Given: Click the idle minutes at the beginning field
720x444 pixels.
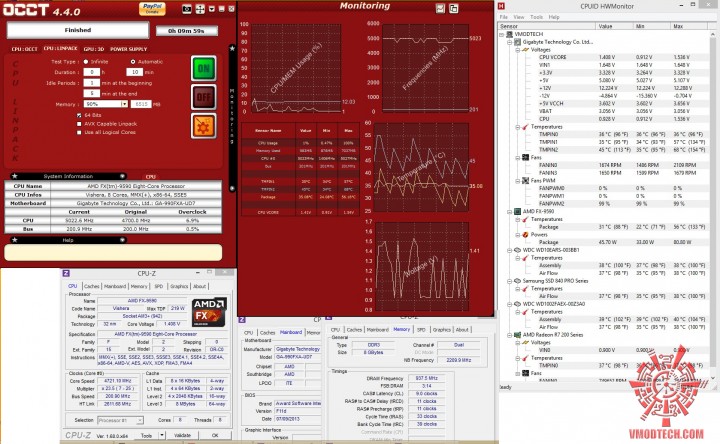Looking at the screenshot, I should (91, 83).
